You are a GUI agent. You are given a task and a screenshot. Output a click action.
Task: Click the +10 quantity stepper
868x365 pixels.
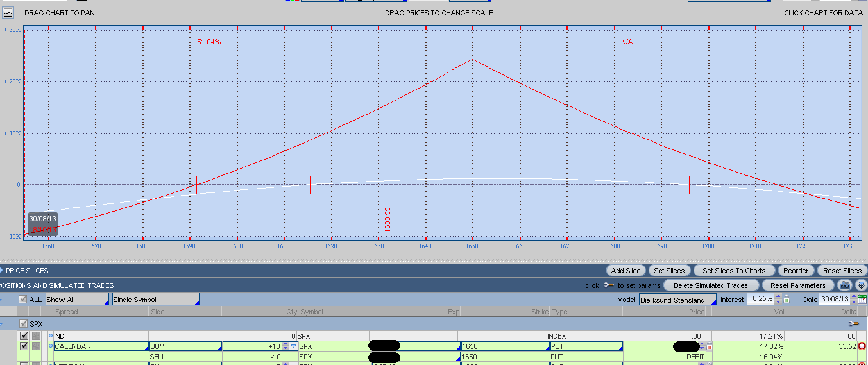click(x=285, y=346)
